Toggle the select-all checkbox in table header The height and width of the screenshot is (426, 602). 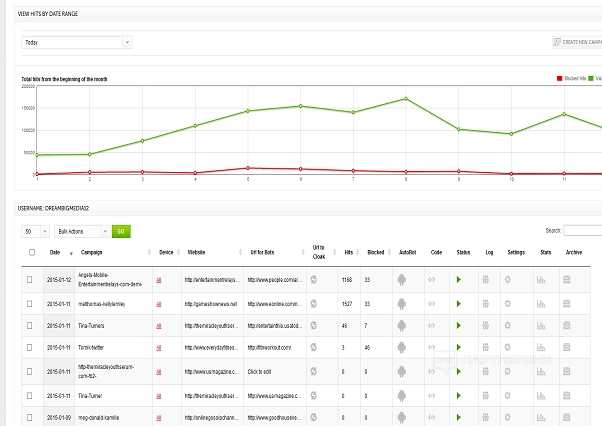(32, 253)
